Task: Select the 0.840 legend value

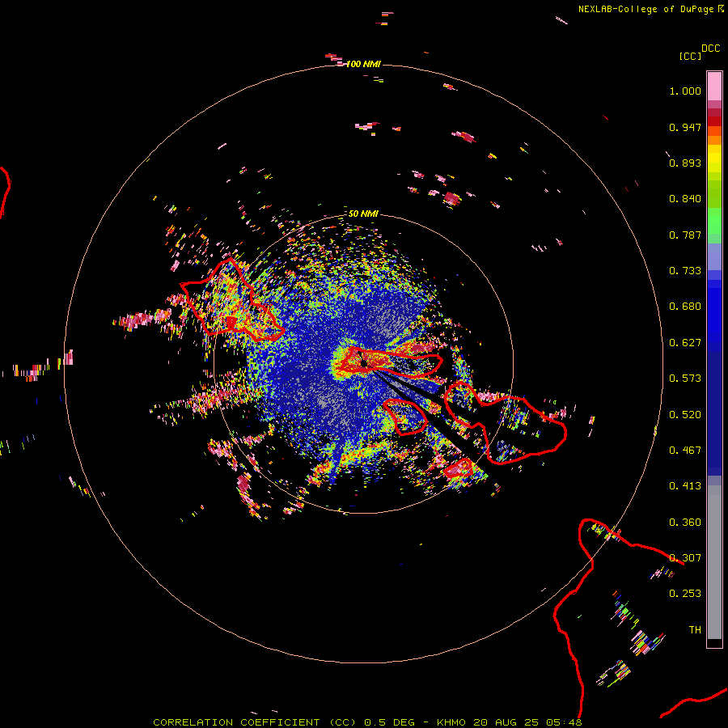Action: [x=685, y=199]
